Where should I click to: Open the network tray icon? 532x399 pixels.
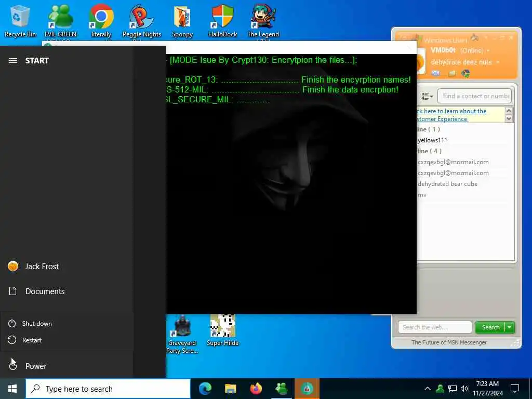tap(453, 389)
